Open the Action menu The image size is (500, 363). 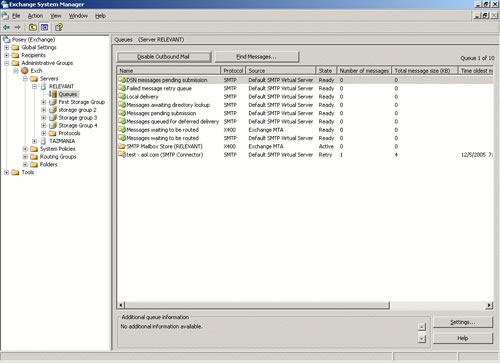point(35,16)
